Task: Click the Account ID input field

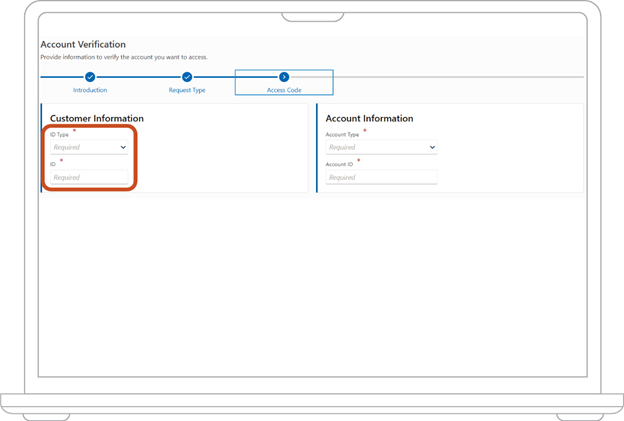Action: [381, 177]
